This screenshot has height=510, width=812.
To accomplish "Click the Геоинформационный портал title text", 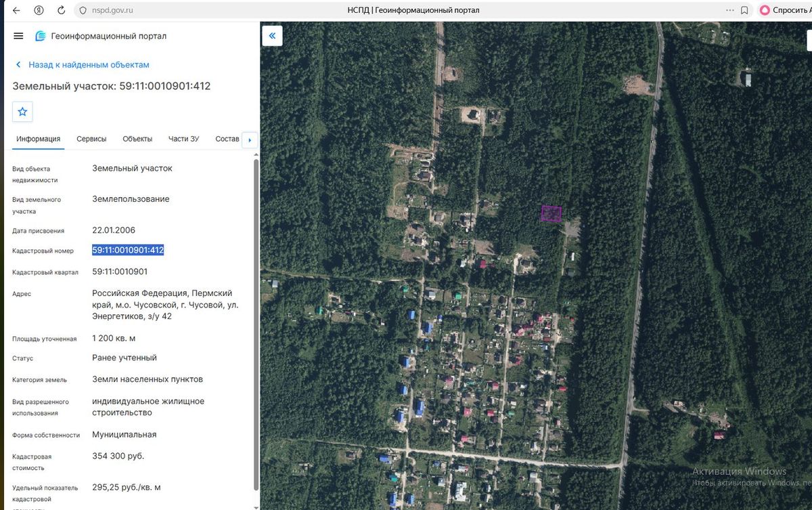I will 109,36.
